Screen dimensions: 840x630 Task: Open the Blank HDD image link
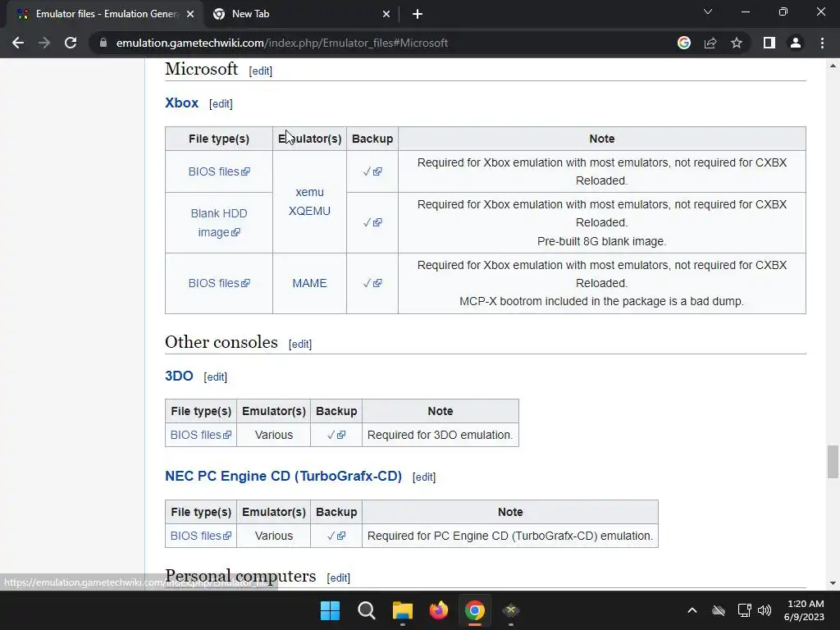(x=218, y=223)
